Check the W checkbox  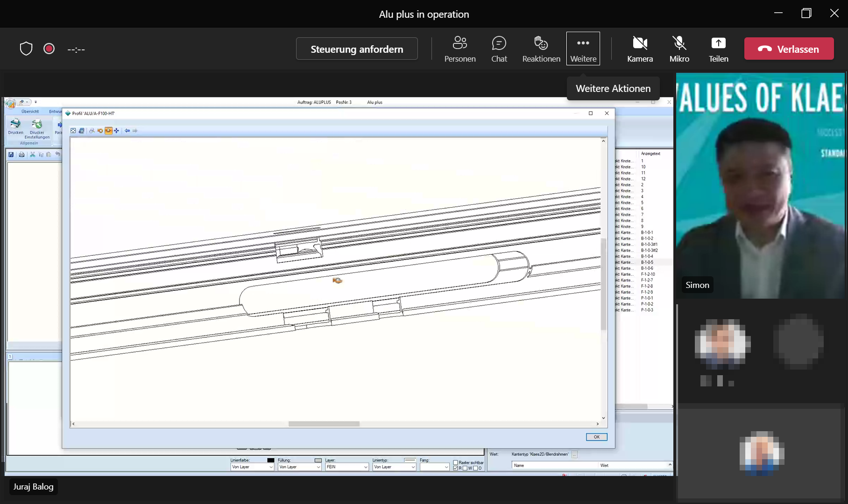click(465, 468)
